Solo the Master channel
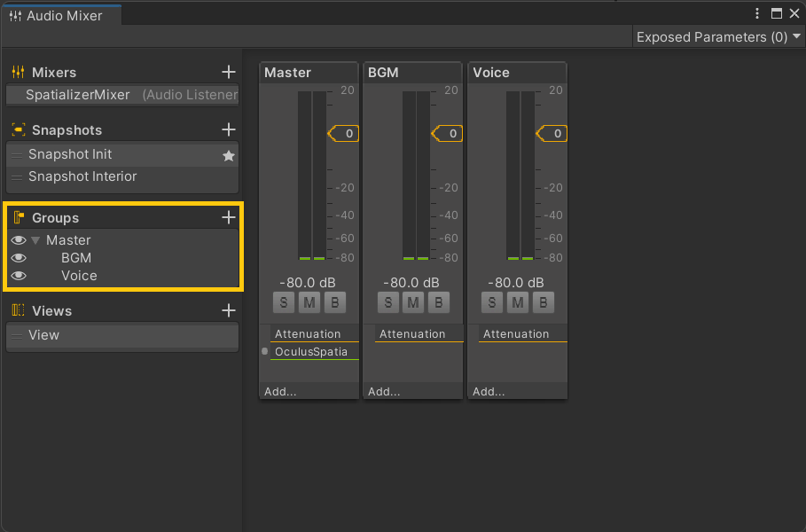Screen dimensions: 806x532 283,302
